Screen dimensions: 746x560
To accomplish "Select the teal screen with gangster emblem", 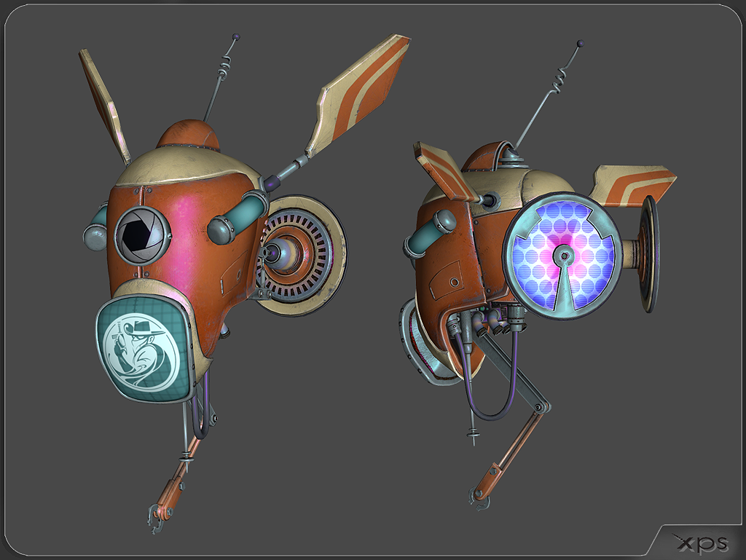I will coord(144,350).
